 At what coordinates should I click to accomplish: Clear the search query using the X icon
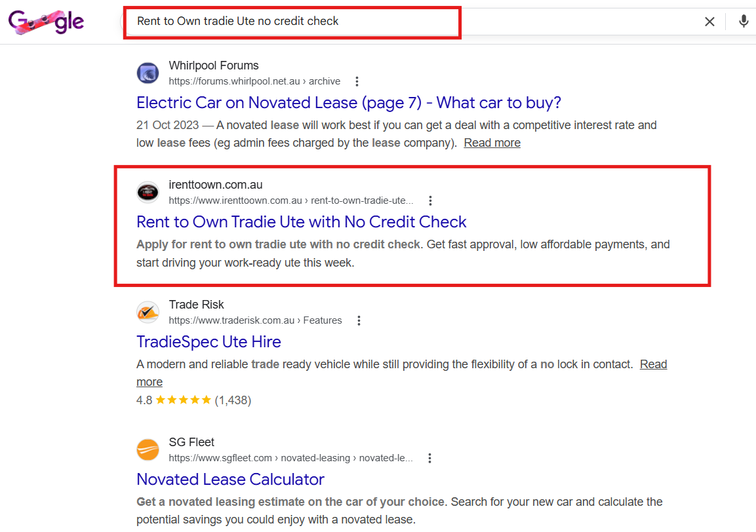[x=709, y=22]
